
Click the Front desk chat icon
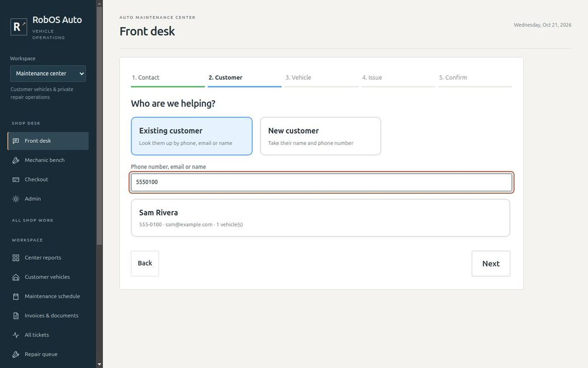click(x=16, y=141)
